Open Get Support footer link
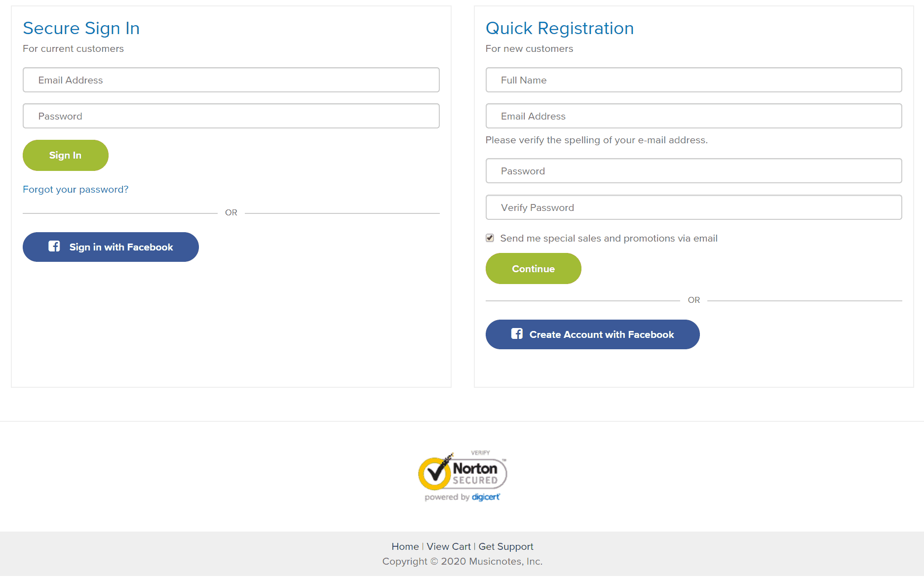 coord(506,546)
